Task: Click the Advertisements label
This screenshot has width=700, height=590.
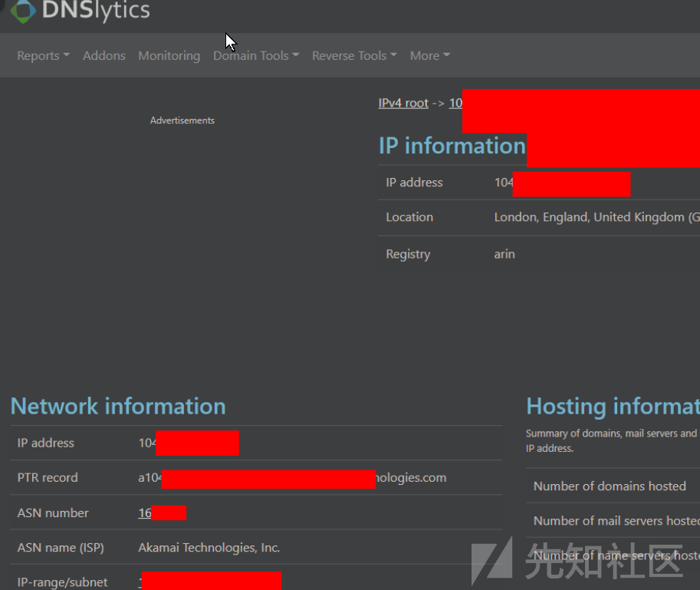Action: 182,120
